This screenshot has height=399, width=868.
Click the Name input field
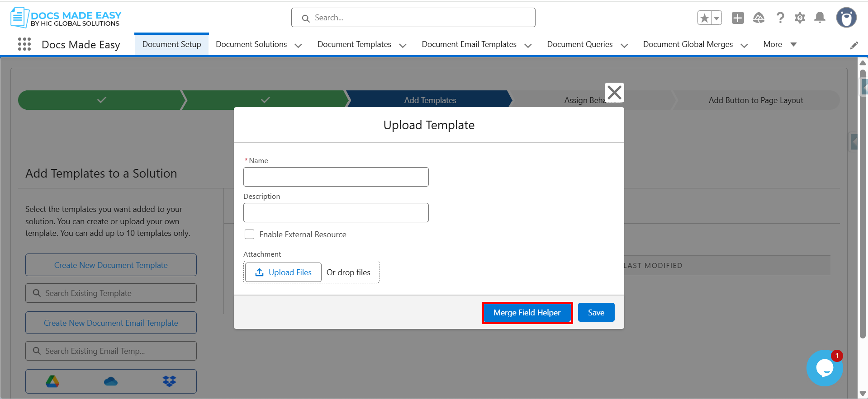(336, 177)
